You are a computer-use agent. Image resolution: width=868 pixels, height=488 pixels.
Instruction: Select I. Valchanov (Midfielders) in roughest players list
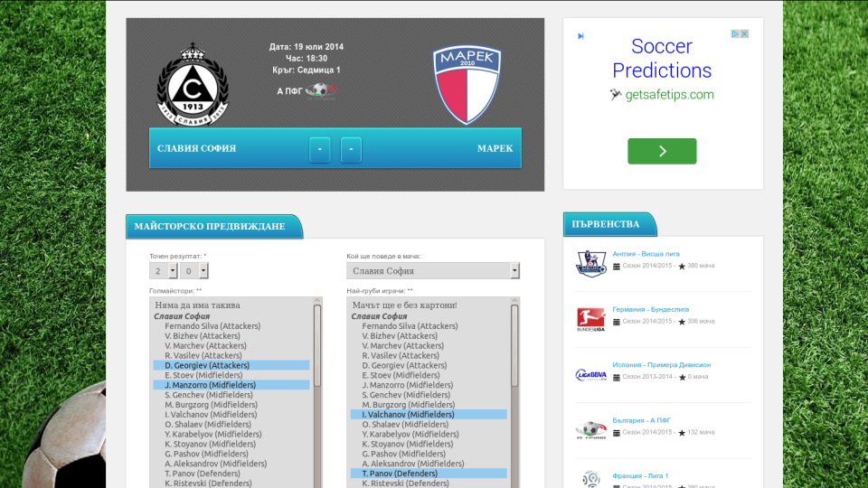[x=429, y=415]
